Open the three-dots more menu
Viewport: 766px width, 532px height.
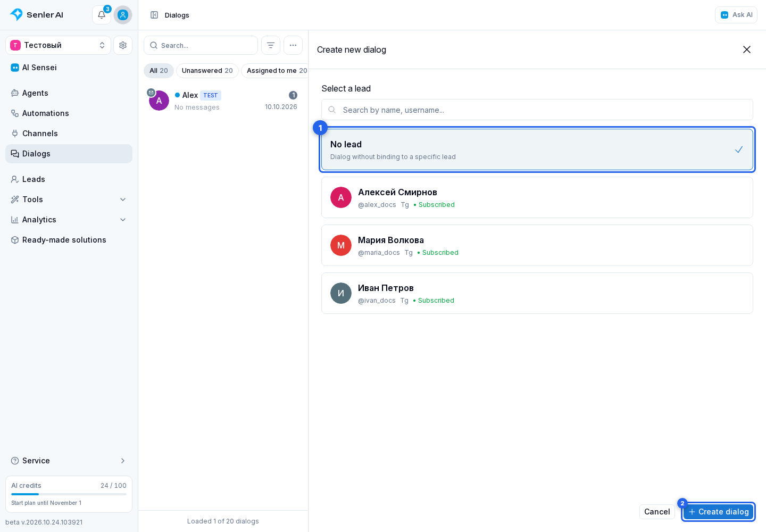point(293,45)
